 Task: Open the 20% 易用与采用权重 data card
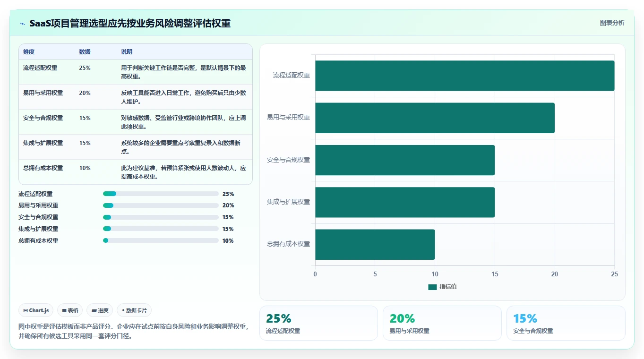pyautogui.click(x=442, y=323)
